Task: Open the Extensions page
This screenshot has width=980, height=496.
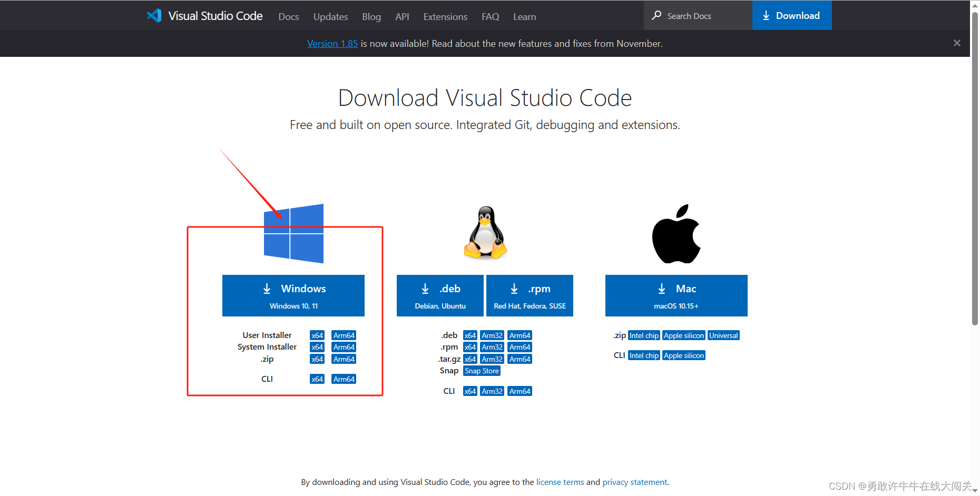Action: [x=445, y=17]
